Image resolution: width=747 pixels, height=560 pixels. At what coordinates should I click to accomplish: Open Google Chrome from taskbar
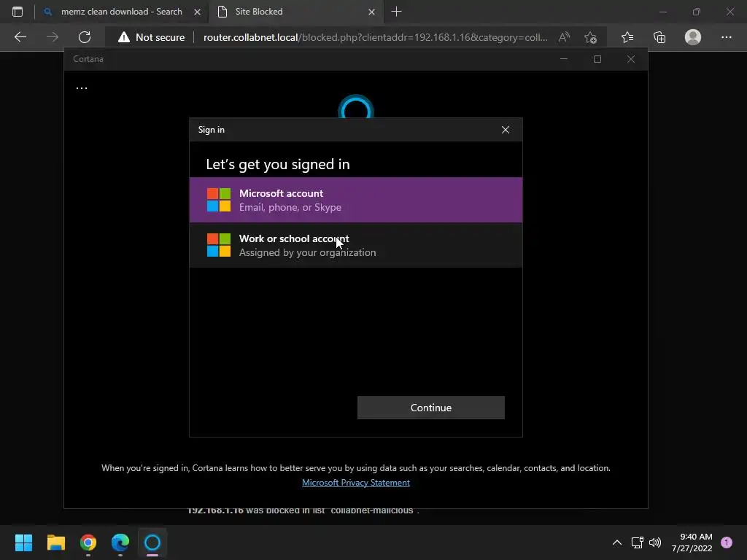[x=88, y=542]
